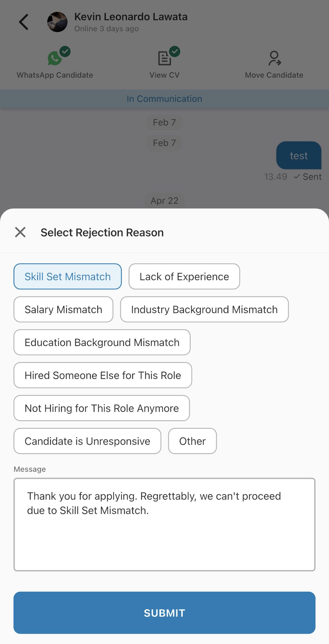Tap the sent 'test' message bubble

pyautogui.click(x=299, y=156)
